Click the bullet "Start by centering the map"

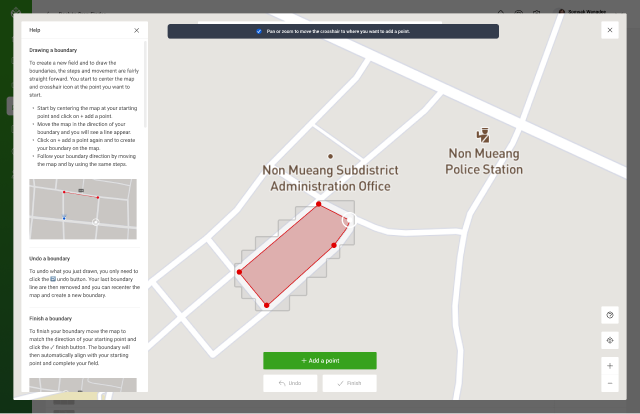click(x=87, y=112)
